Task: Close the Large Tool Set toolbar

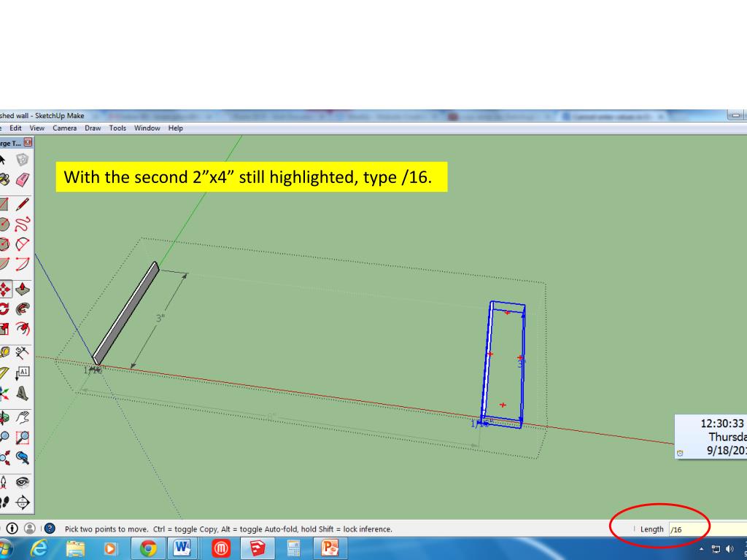Action: [28, 142]
